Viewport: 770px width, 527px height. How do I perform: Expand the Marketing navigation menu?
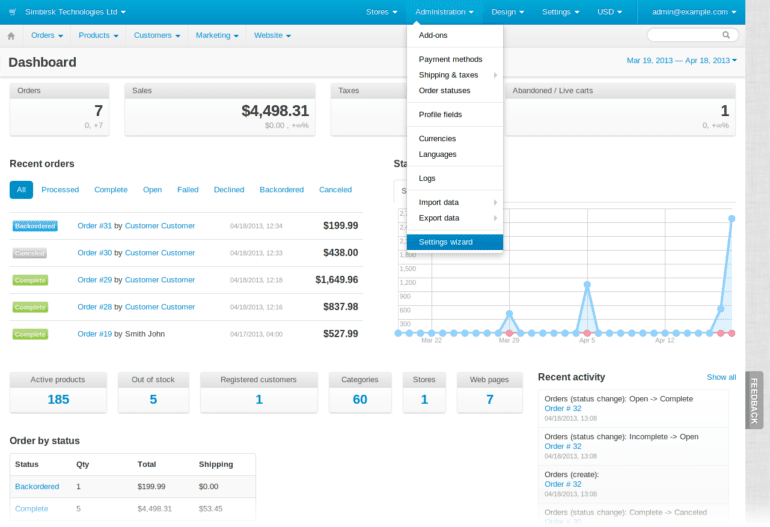click(x=217, y=35)
